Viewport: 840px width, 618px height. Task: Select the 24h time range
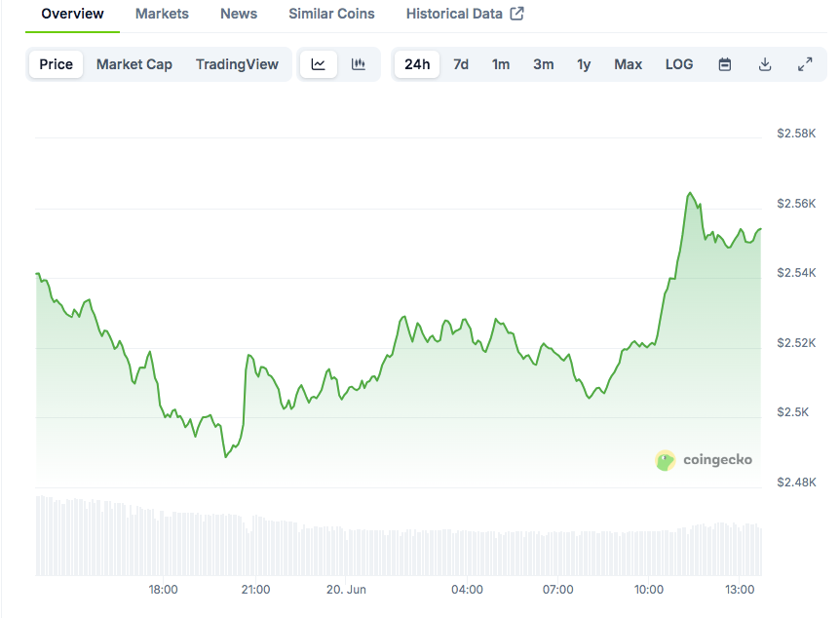coord(417,64)
